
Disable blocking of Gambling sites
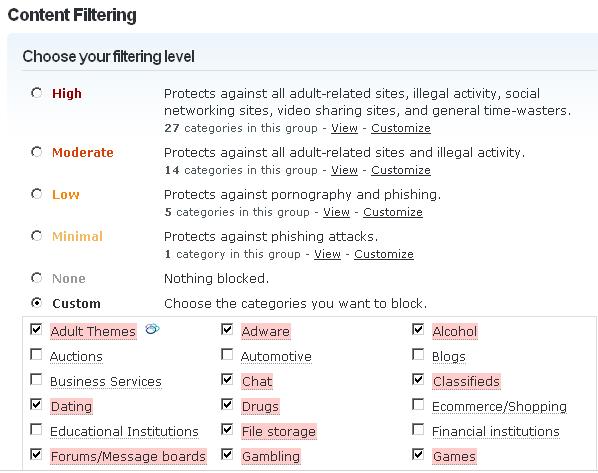[x=227, y=455]
